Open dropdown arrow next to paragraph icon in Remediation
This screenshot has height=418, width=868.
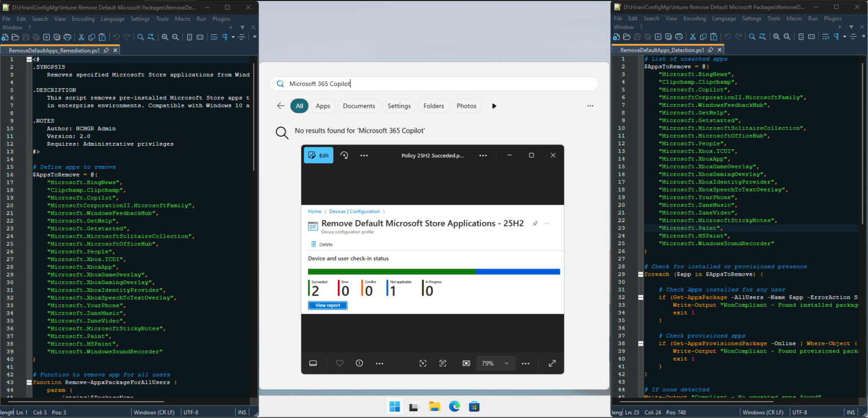pyautogui.click(x=233, y=37)
